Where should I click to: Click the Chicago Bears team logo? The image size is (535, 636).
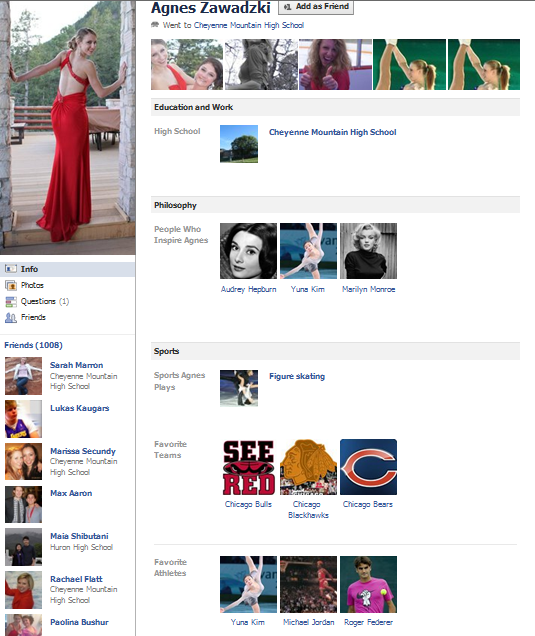click(368, 467)
